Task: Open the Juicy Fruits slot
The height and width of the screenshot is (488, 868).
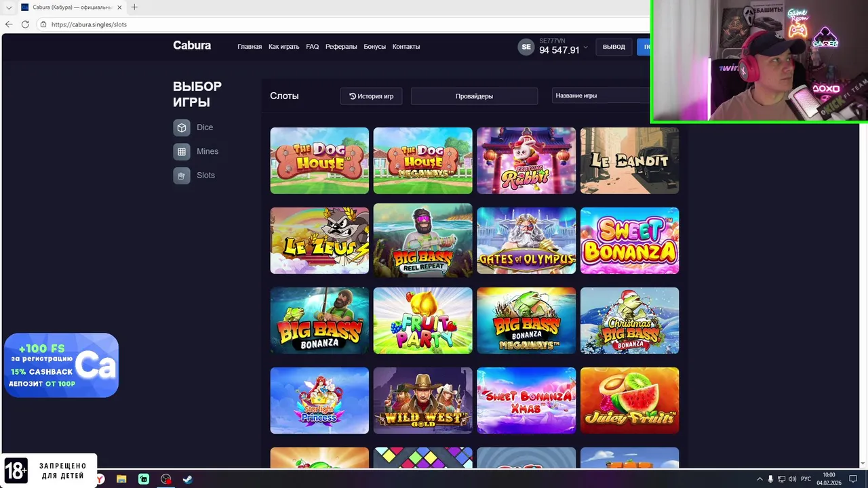Action: (x=629, y=401)
